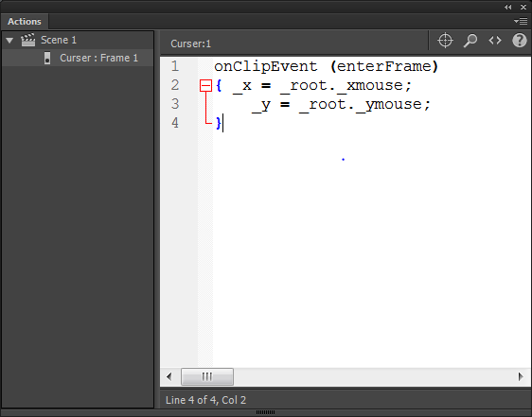Viewport: 532px width, 417px height.
Task: Select the Scene 1 clapperboard icon
Action: pos(27,40)
